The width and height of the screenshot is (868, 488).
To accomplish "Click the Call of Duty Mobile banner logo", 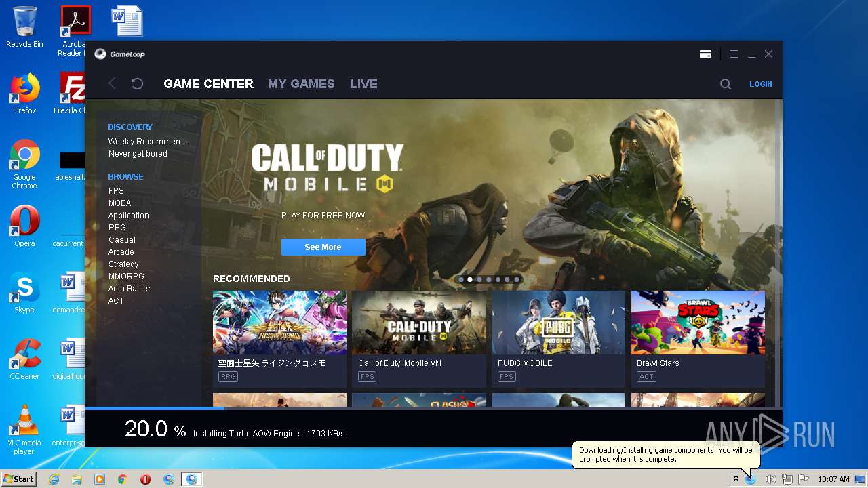I will coord(328,168).
